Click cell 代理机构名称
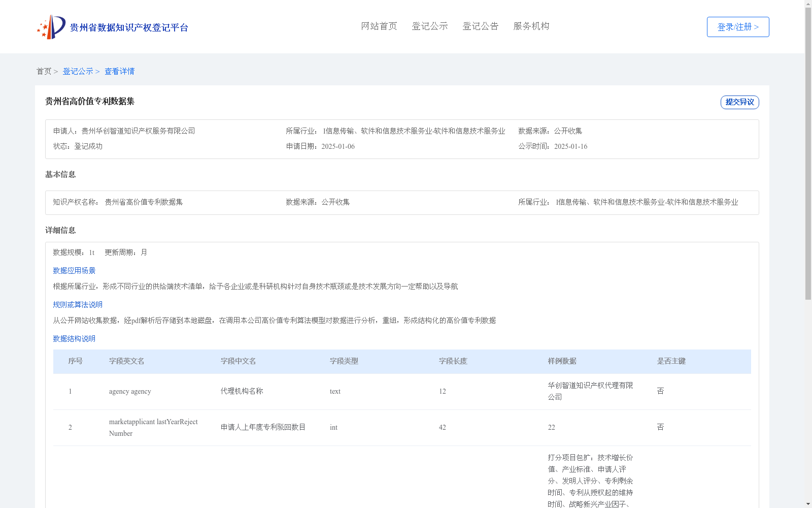The image size is (812, 508). click(242, 391)
